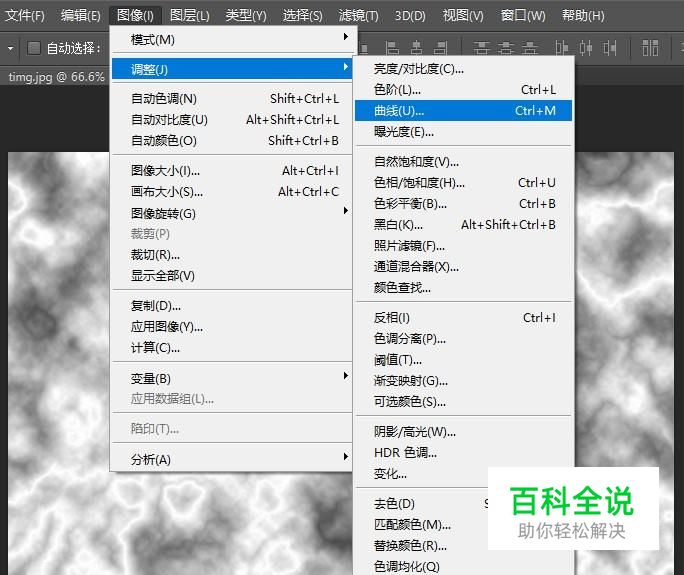Open the tool preset picker dropdown arrow
The height and width of the screenshot is (575, 684).
coord(10,48)
